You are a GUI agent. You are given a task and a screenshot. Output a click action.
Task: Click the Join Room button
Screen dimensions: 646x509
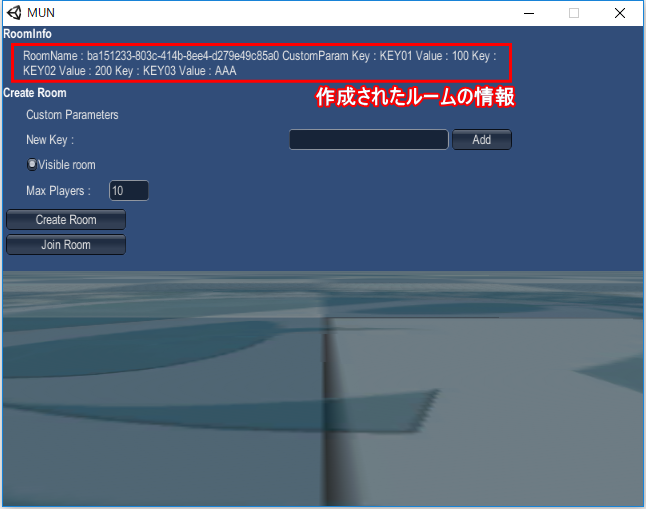click(66, 245)
